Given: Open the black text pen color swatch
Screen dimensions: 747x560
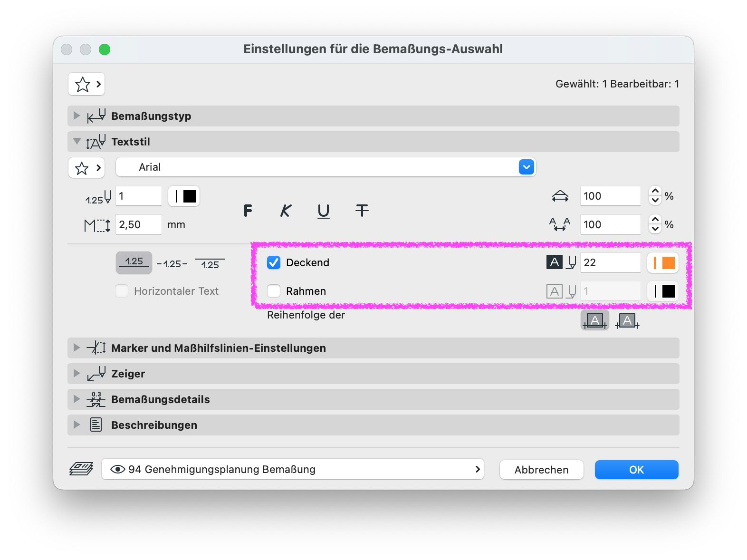Looking at the screenshot, I should (x=184, y=196).
